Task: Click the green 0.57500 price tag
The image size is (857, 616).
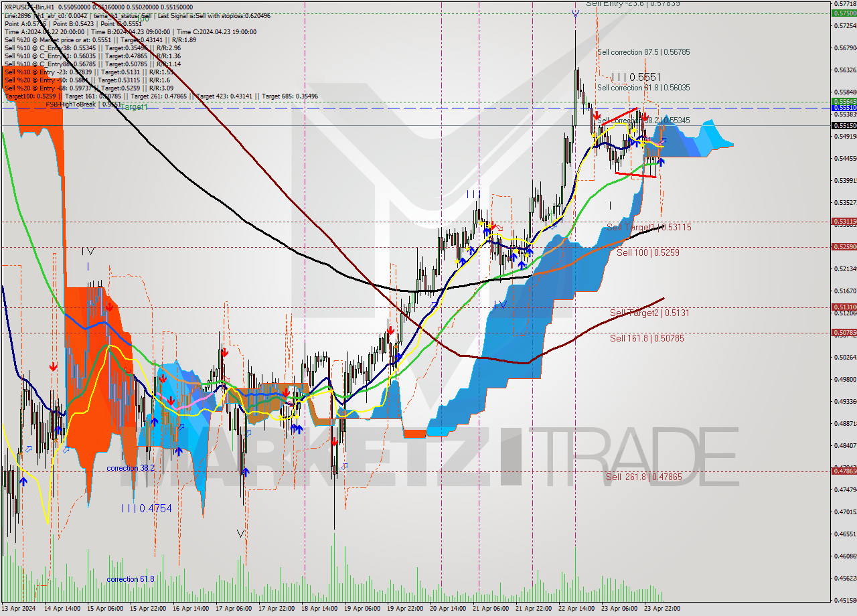Action: pos(844,13)
